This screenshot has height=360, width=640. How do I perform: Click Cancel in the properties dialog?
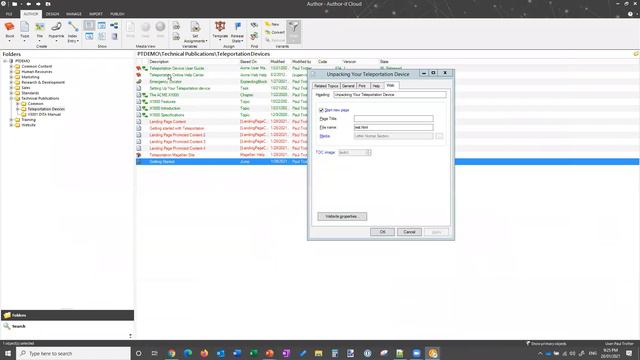[x=409, y=232]
